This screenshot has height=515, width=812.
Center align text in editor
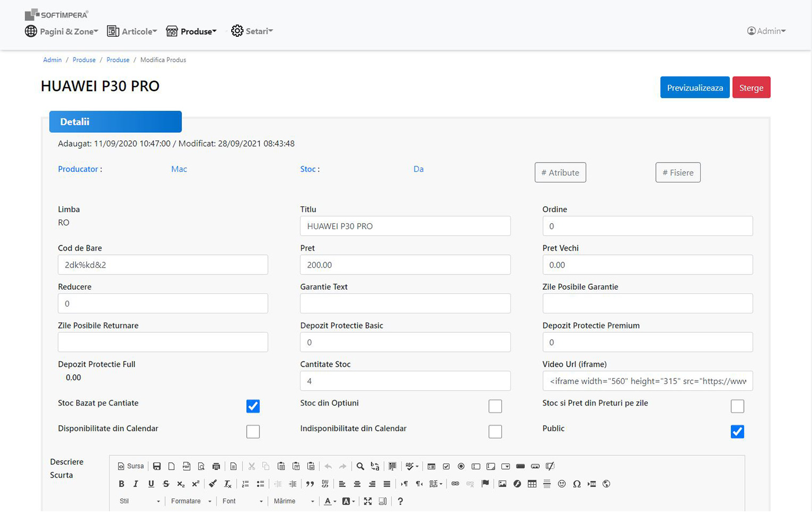click(x=357, y=484)
